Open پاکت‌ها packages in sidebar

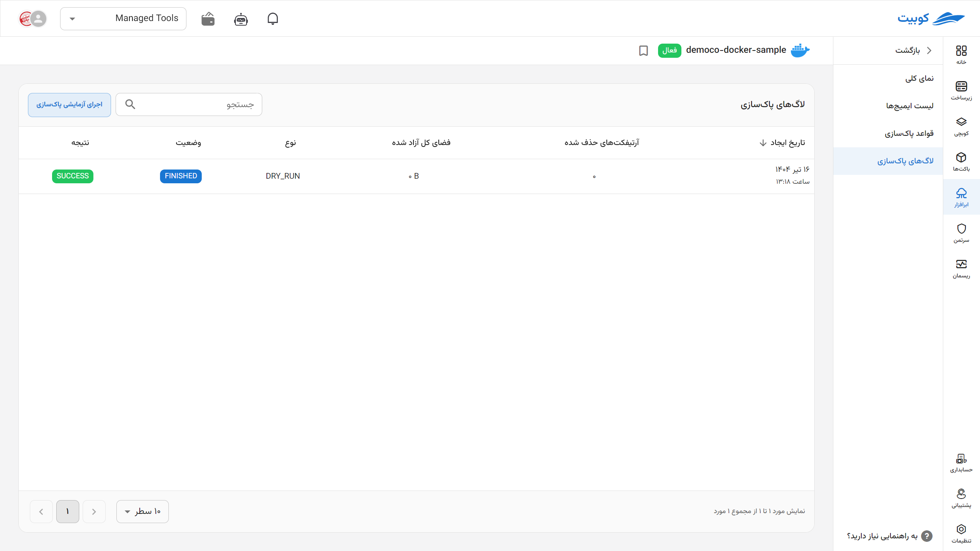pyautogui.click(x=961, y=162)
